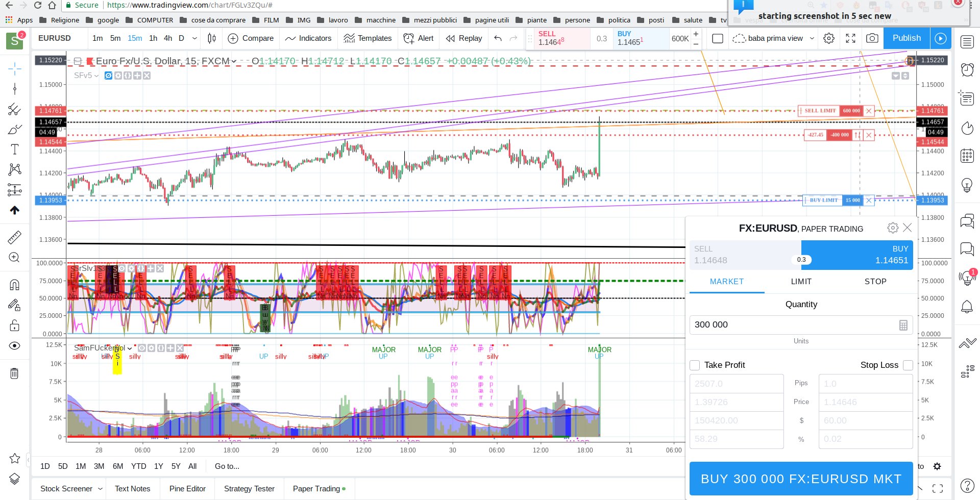Toggle stay in drawing mode
Screen dimensions: 980x500
pos(15,305)
